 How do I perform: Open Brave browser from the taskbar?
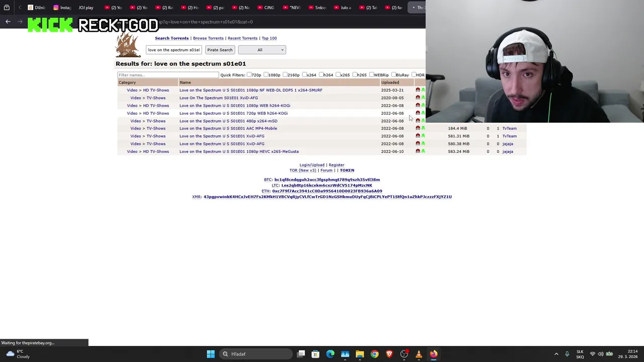(x=389, y=354)
